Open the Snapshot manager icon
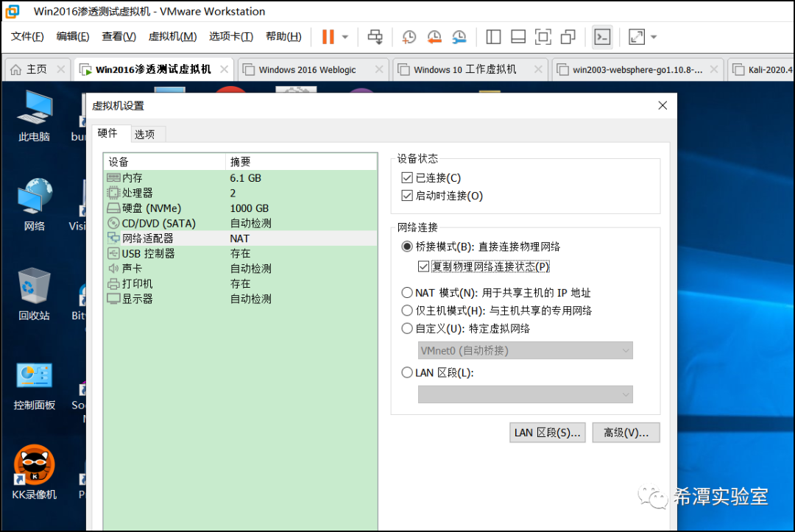 [459, 37]
